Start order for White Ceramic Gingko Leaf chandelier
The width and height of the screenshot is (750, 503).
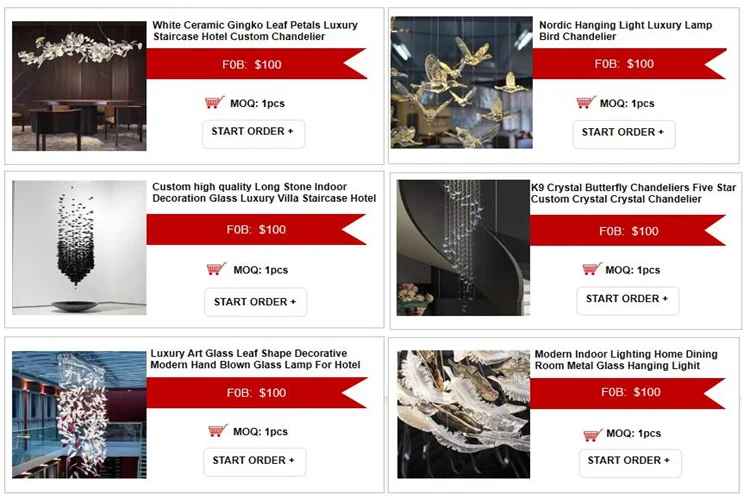click(x=253, y=133)
